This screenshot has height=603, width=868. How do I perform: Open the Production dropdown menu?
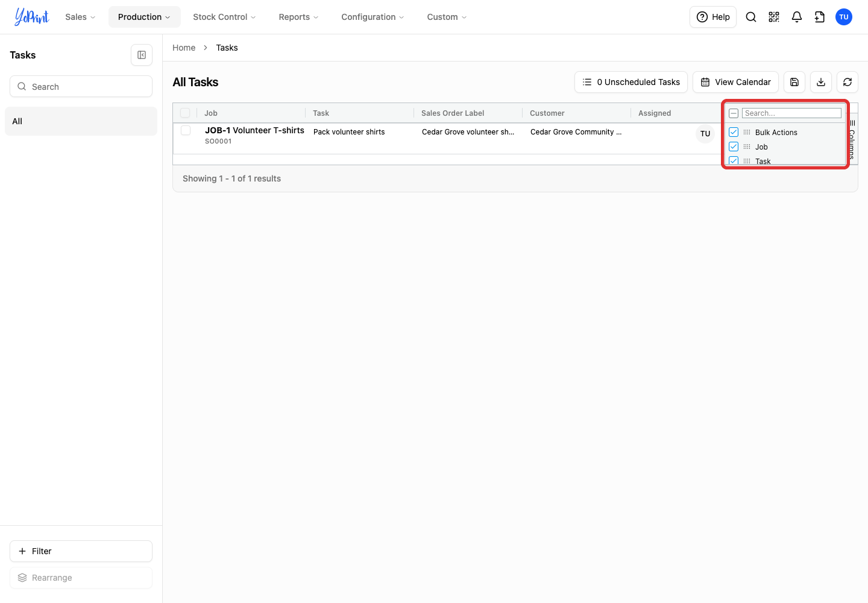point(144,17)
